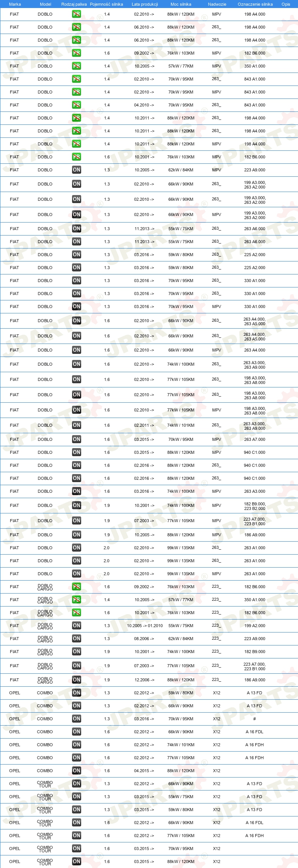
Task: Click the petrol icon in Doblo 09.2002 MPV row
Action: (x=76, y=53)
